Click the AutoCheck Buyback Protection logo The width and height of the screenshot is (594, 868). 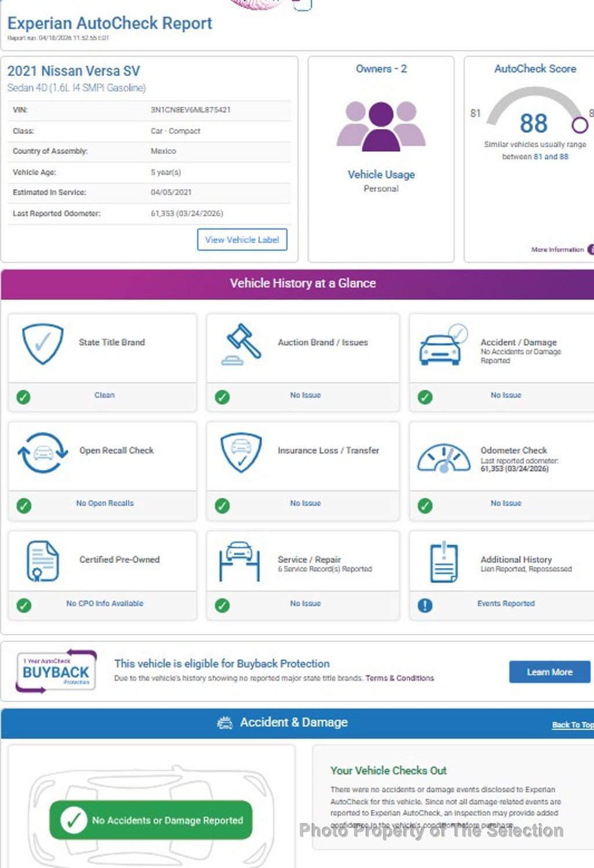point(56,671)
